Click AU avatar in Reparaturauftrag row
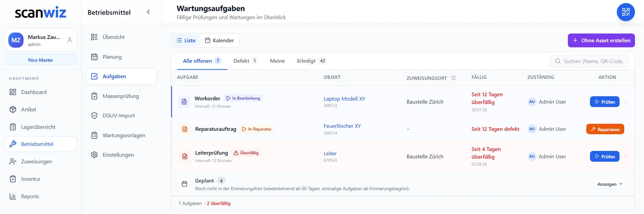 tap(532, 129)
